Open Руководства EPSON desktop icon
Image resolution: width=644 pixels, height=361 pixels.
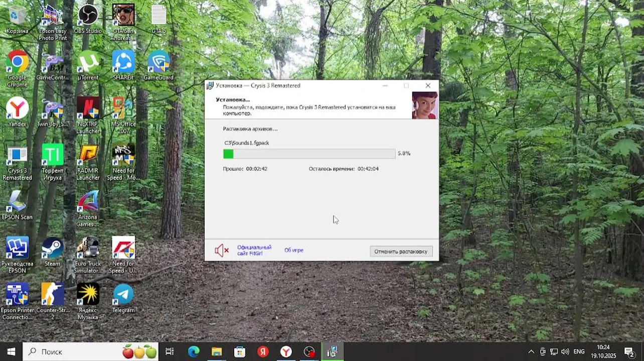17,255
